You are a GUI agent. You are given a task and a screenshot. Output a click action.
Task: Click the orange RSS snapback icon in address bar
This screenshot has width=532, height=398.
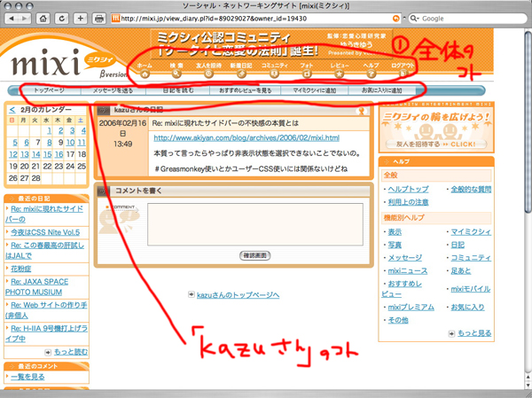click(x=395, y=19)
